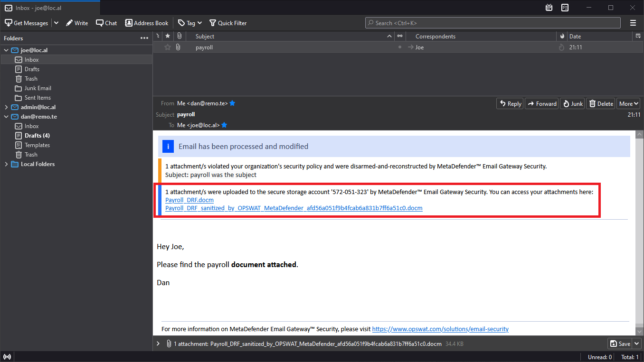Open the hamburger application menu
This screenshot has width=644, height=362.
coord(633,23)
